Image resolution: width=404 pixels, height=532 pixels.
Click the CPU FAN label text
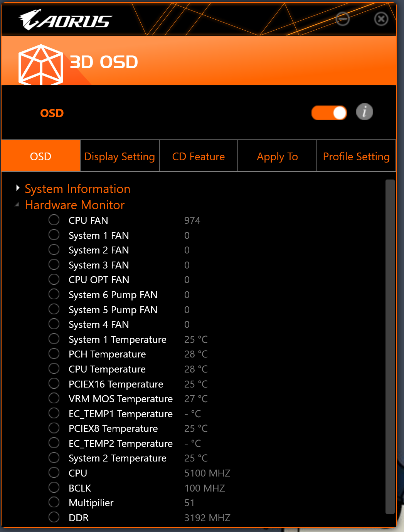(x=88, y=220)
